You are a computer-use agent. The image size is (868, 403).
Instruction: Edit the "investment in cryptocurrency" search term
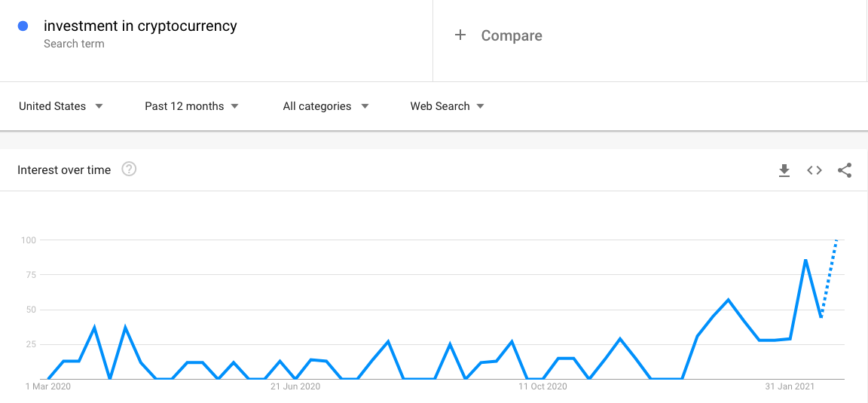(140, 26)
